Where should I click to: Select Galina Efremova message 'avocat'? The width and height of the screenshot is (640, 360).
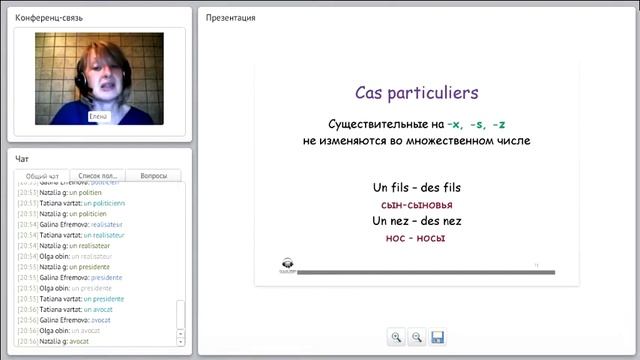[64, 320]
